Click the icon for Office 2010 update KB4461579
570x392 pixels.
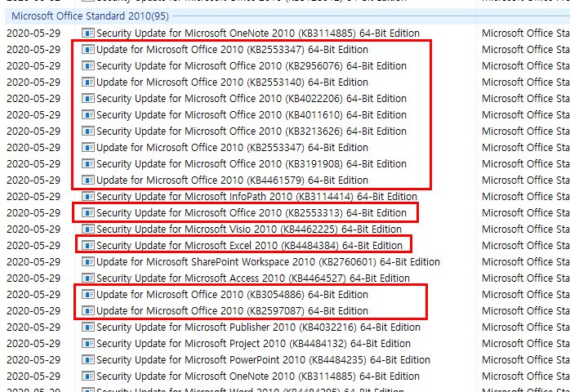pos(88,180)
